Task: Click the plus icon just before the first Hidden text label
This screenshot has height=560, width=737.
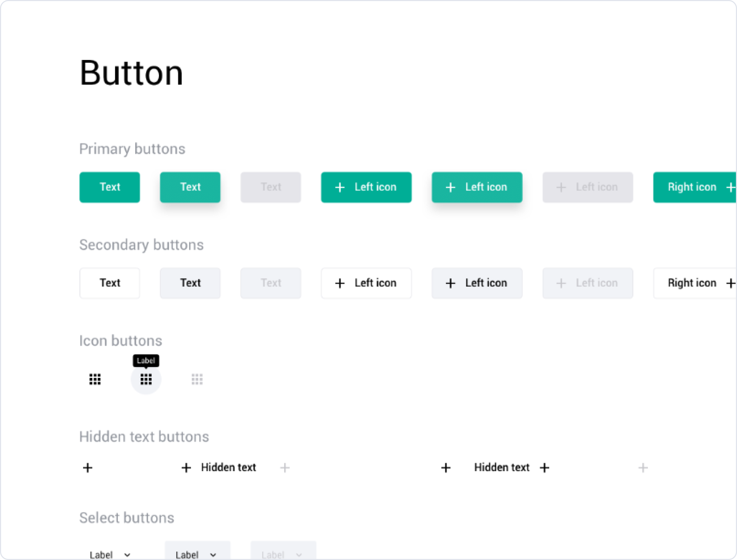Action: 186,468
